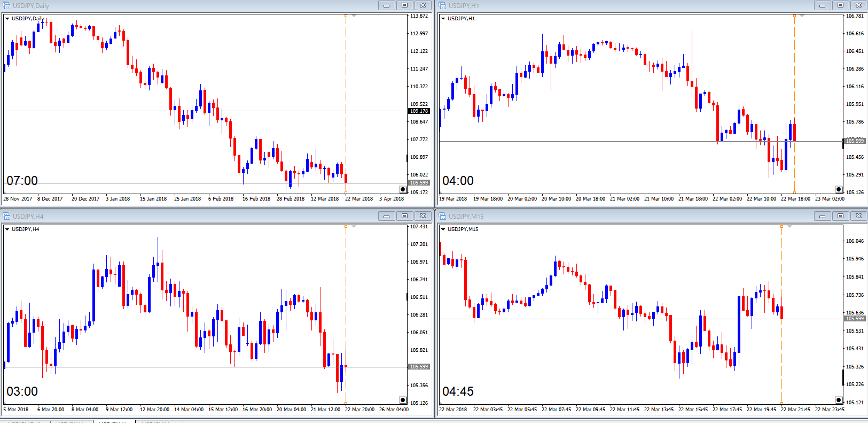Screen dimensions: 868x423
Task: Click black circle icon in H4 chart corner
Action: coord(403,400)
